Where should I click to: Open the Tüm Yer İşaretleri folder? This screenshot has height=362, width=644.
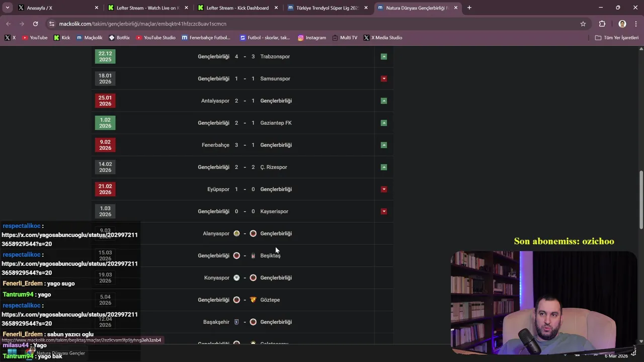(616, 38)
